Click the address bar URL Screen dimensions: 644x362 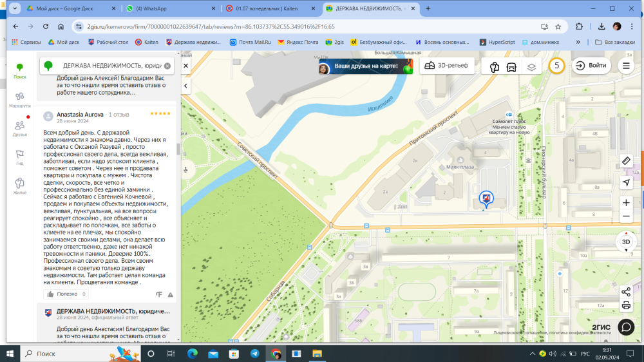pos(211,26)
